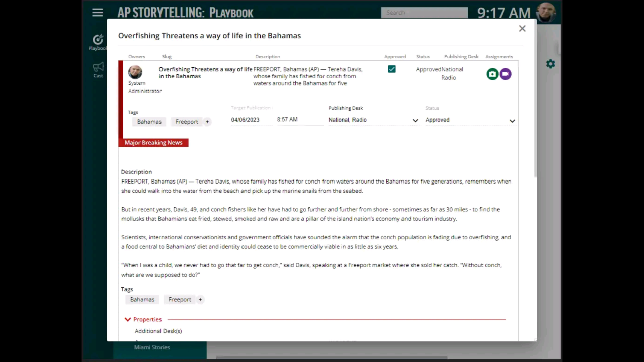Viewport: 644px width, 362px height.
Task: Open the Playbook sidebar icon
Action: pos(98,42)
